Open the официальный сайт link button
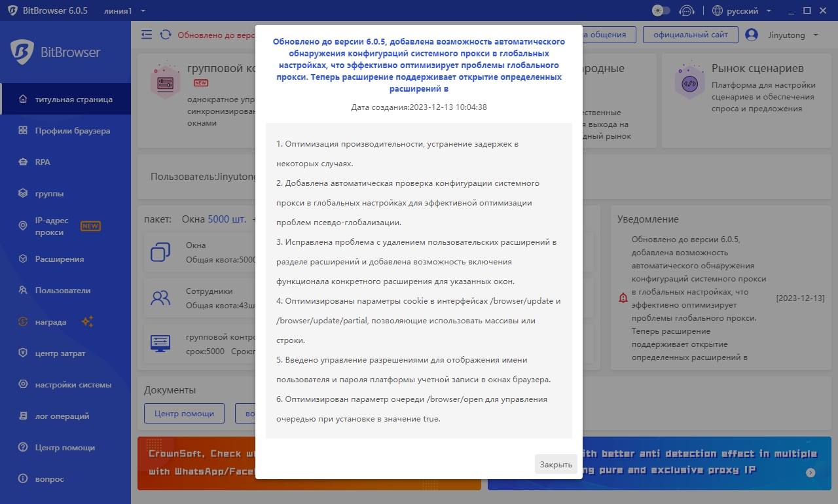This screenshot has width=838, height=504. 691,35
